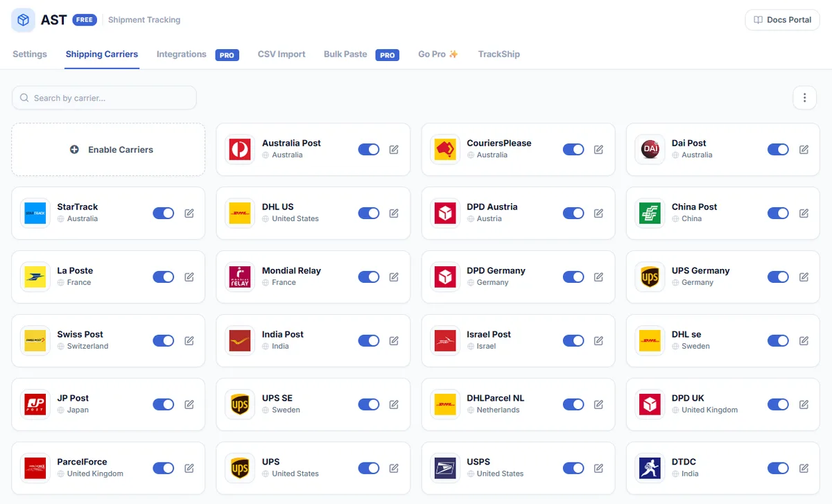This screenshot has width=832, height=504.
Task: Disable the La Poste toggle
Action: tap(164, 277)
